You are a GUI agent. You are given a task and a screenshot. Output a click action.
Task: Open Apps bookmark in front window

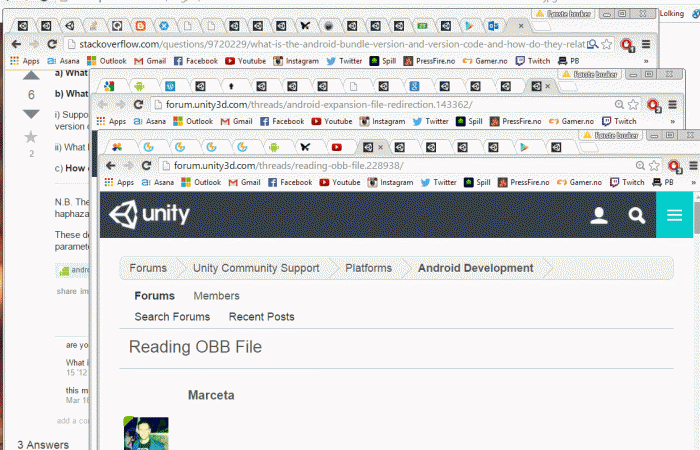point(119,182)
